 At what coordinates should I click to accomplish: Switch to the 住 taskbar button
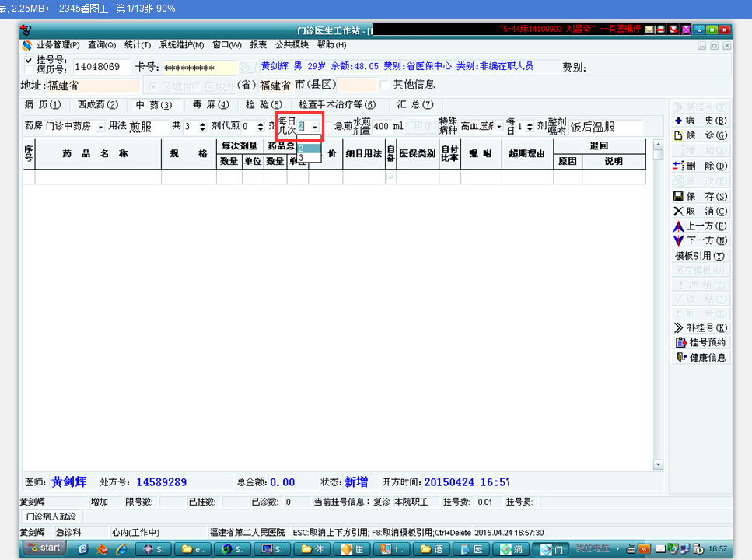point(352,549)
